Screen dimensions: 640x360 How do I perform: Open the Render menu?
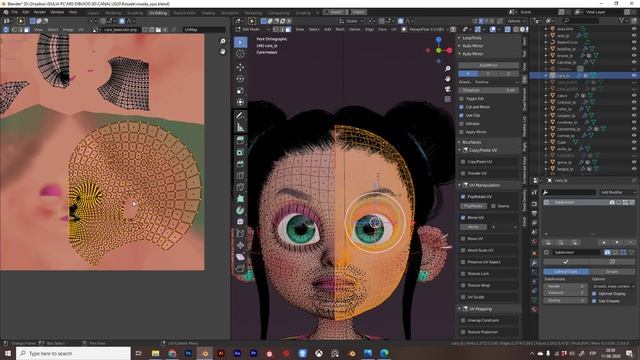(x=40, y=12)
